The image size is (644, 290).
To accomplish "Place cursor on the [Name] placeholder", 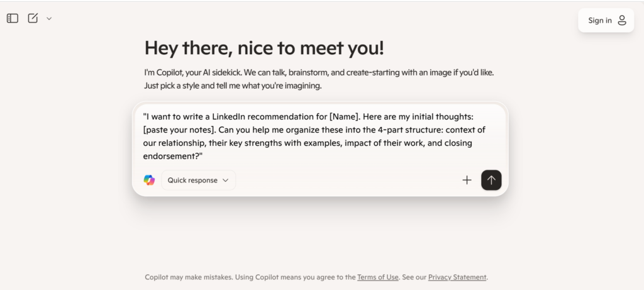I will (345, 116).
